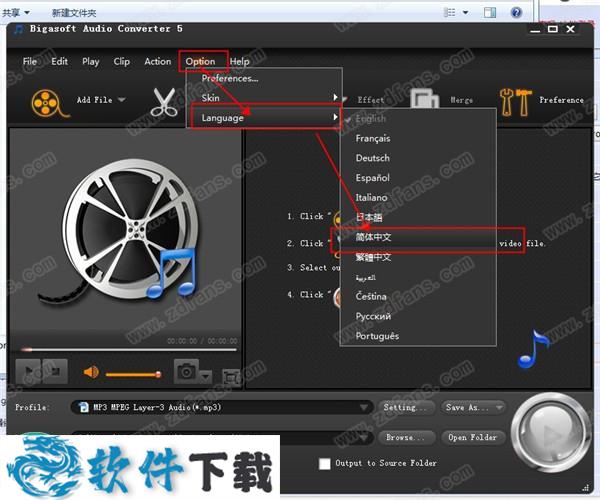Choose Preferences... from Option menu
600x500 pixels.
(264, 78)
